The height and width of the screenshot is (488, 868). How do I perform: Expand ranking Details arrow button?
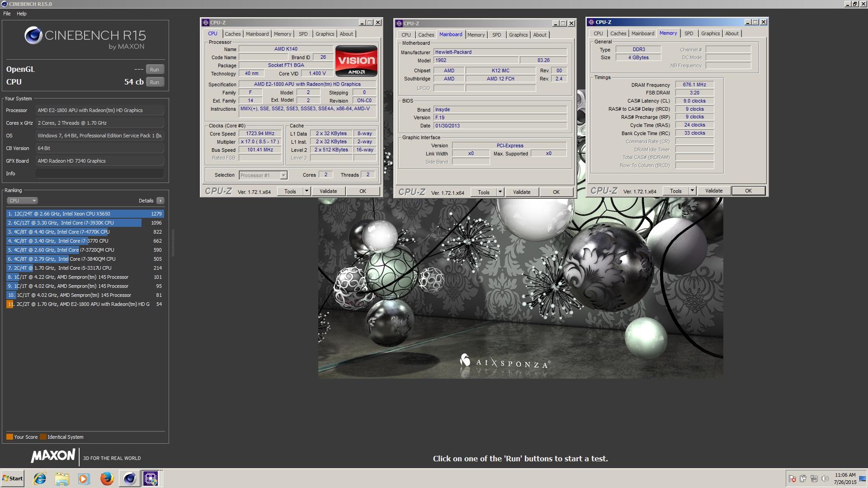[x=160, y=201]
